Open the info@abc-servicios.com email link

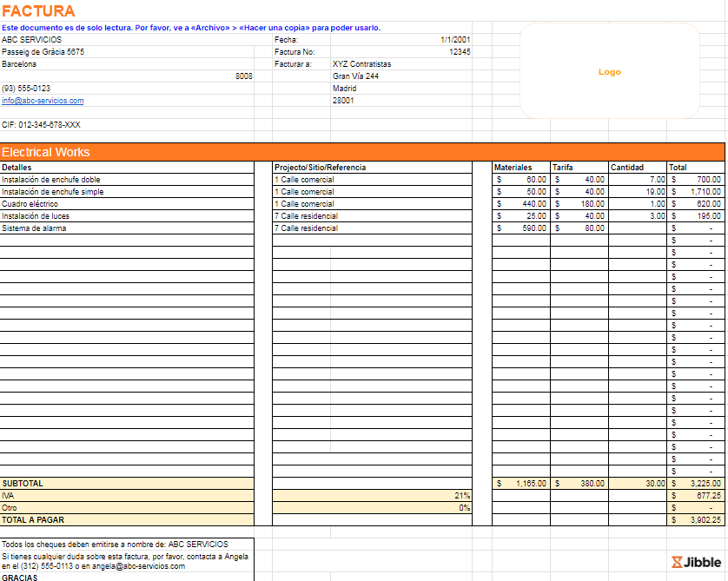click(43, 101)
